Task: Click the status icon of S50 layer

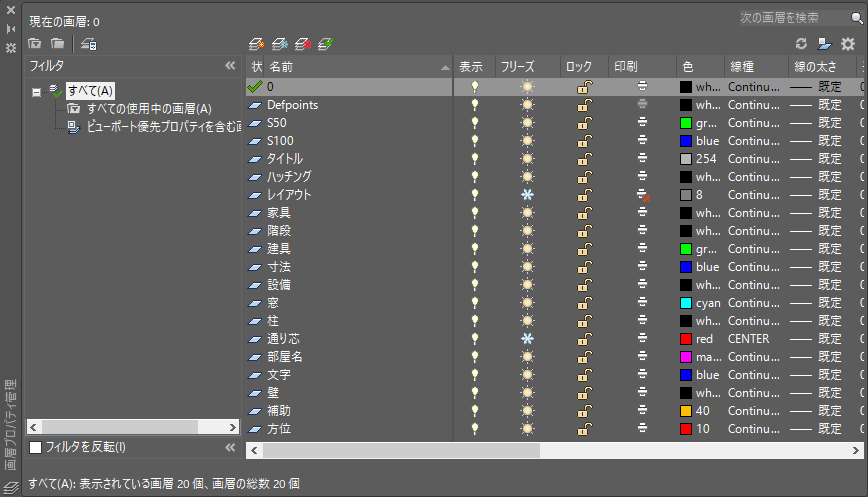Action: click(255, 123)
